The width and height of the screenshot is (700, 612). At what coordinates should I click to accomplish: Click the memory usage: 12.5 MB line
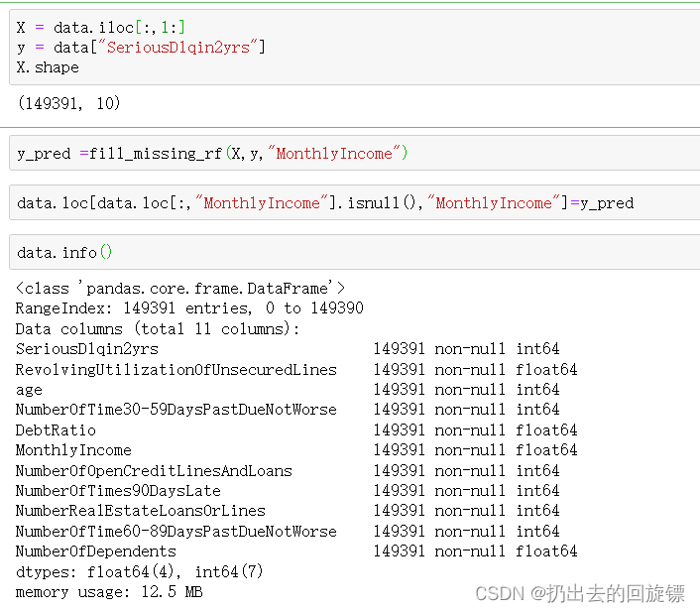(x=109, y=592)
